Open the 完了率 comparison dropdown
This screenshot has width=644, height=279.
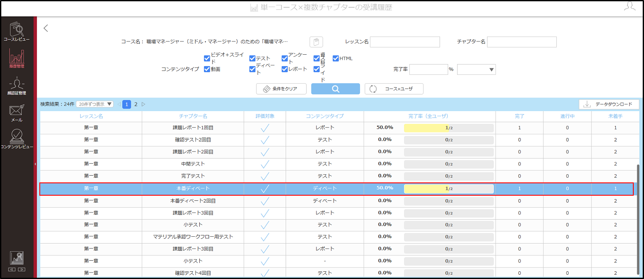476,69
